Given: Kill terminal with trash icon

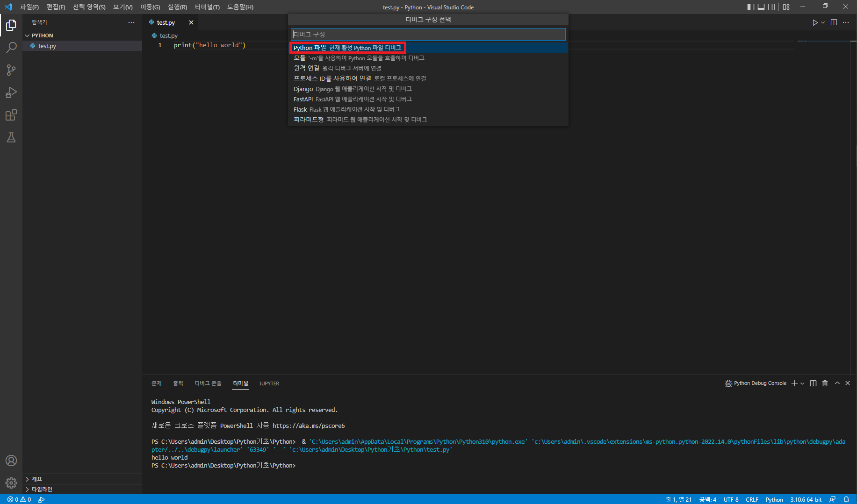Looking at the screenshot, I should click(x=825, y=383).
